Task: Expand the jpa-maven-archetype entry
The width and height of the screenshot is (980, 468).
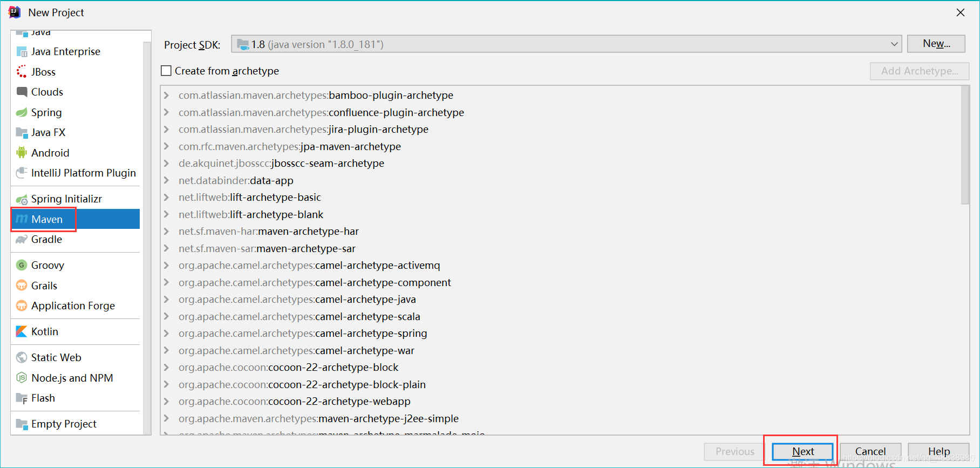Action: tap(167, 146)
